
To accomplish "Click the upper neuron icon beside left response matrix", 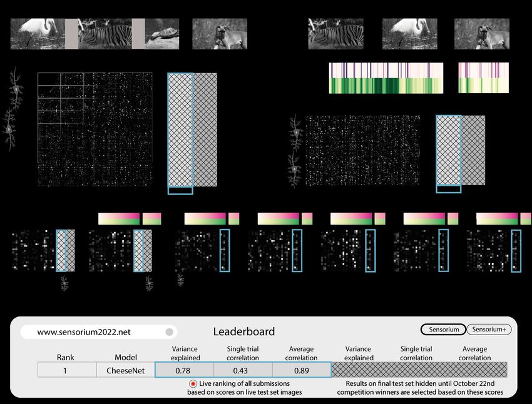I will (16, 89).
